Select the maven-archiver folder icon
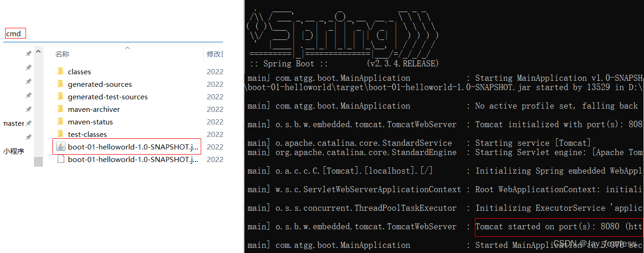This screenshot has height=253, width=644. [x=60, y=109]
